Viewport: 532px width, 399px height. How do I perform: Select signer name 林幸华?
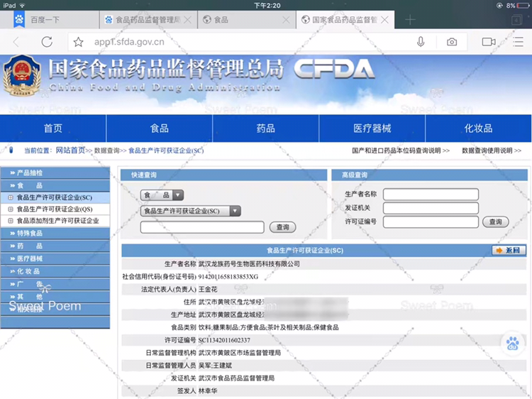pos(208,391)
